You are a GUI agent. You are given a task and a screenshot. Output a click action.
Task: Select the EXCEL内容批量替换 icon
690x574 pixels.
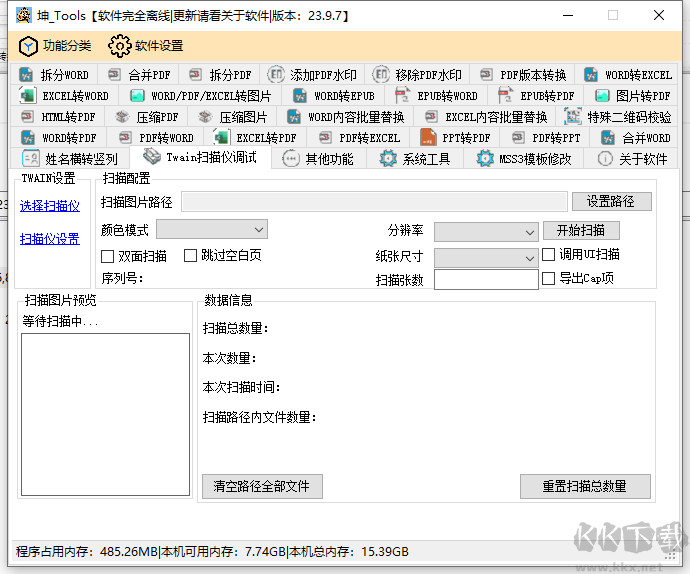point(431,117)
